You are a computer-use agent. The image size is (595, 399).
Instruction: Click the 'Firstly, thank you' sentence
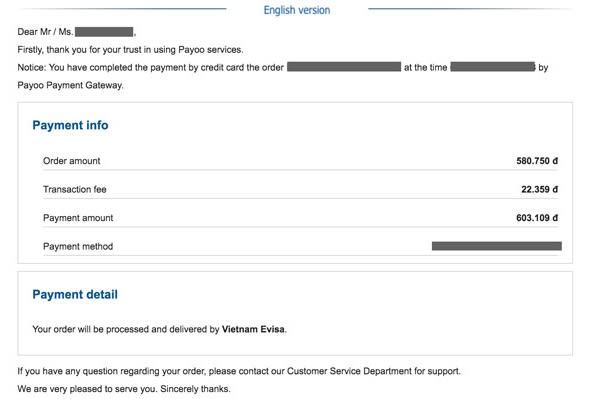coord(130,50)
